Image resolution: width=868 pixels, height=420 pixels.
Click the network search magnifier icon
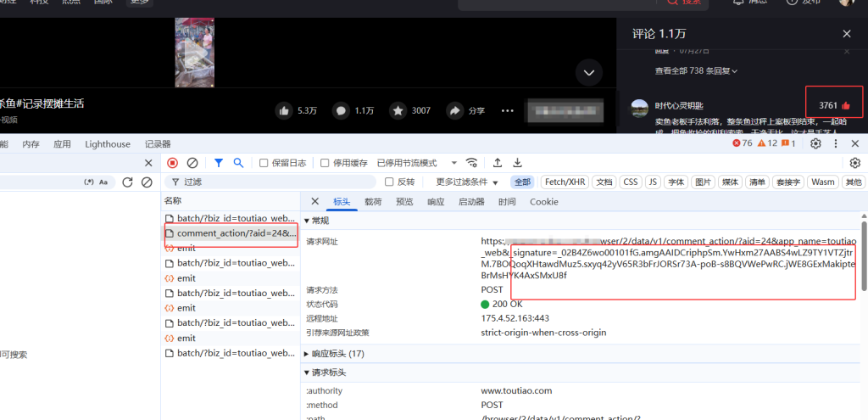click(x=238, y=163)
